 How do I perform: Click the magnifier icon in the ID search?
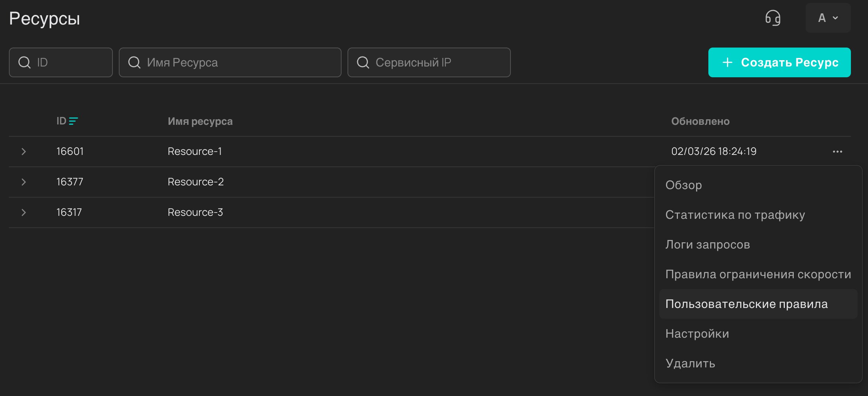[x=25, y=62]
